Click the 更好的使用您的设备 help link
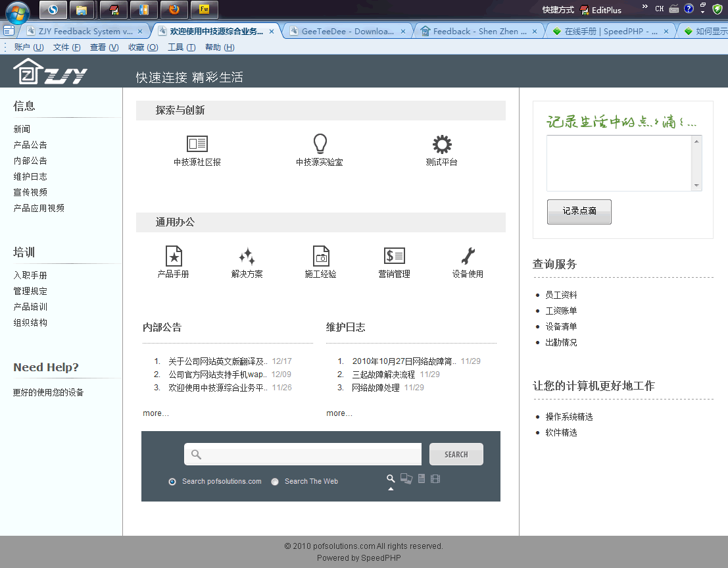728x568 pixels. pyautogui.click(x=48, y=392)
